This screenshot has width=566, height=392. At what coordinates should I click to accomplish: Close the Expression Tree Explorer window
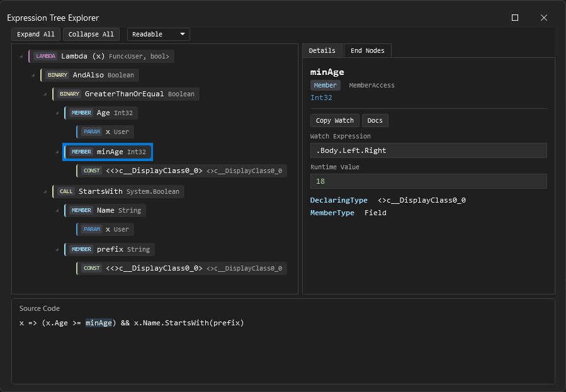click(544, 18)
